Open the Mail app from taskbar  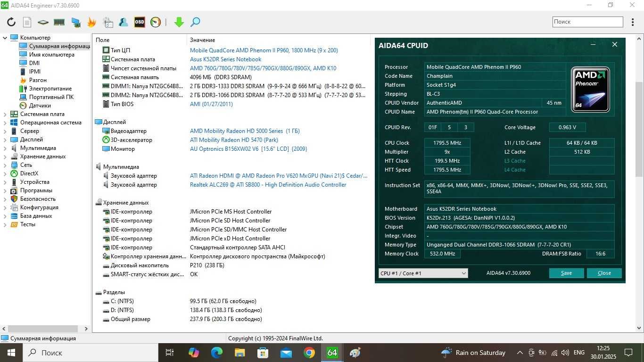(286, 353)
